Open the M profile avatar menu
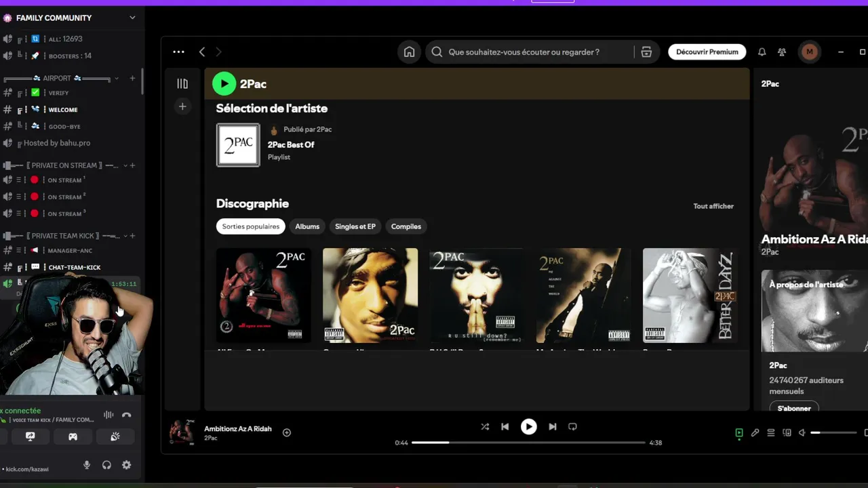868x488 pixels. [809, 52]
